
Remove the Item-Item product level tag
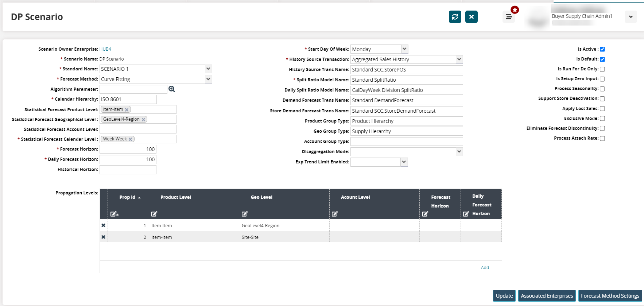[127, 110]
